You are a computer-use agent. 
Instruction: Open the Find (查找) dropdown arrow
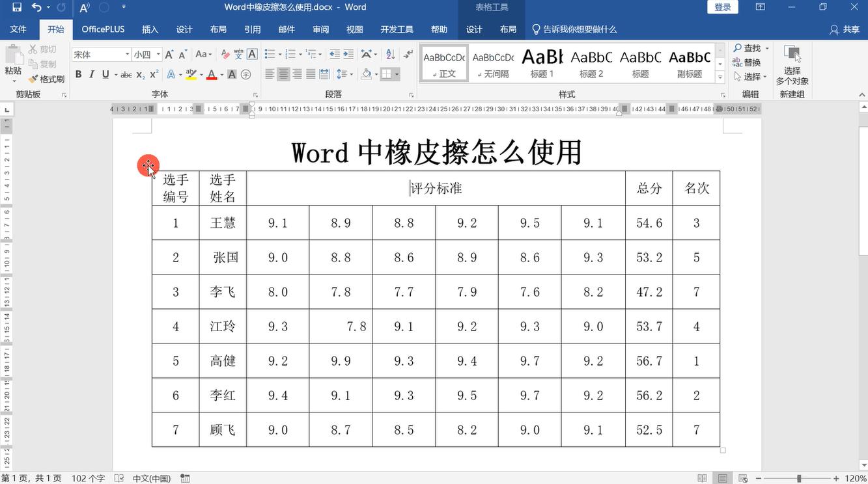tap(767, 49)
